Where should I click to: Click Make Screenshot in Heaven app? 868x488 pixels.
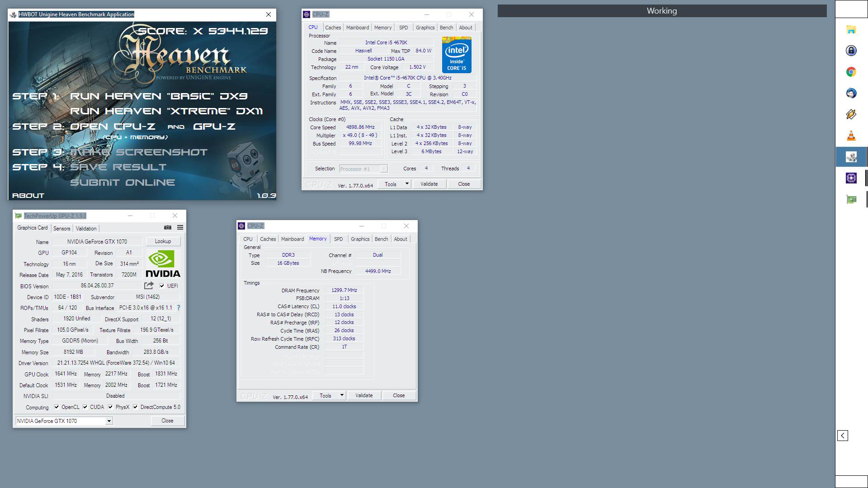coord(139,152)
